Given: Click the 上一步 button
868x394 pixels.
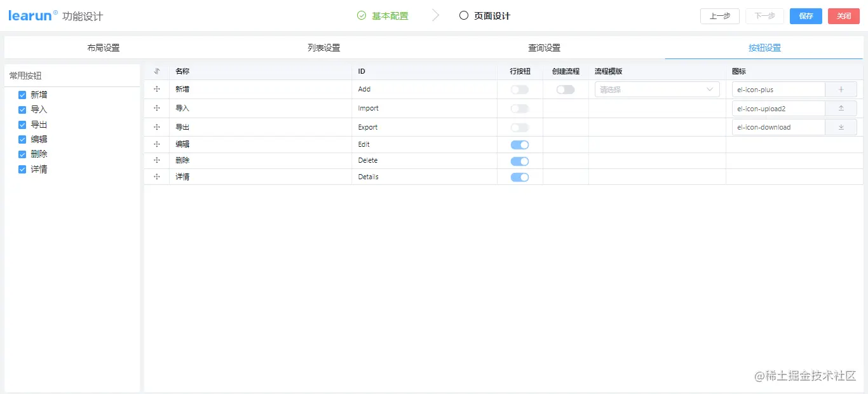Looking at the screenshot, I should tap(720, 16).
